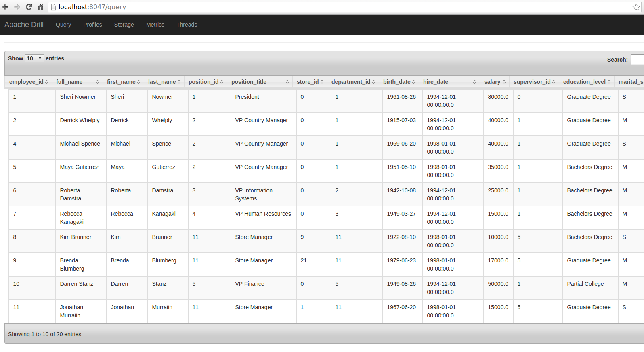This screenshot has height=352, width=644.
Task: Click the 25000.0 salary value
Action: coord(498,190)
